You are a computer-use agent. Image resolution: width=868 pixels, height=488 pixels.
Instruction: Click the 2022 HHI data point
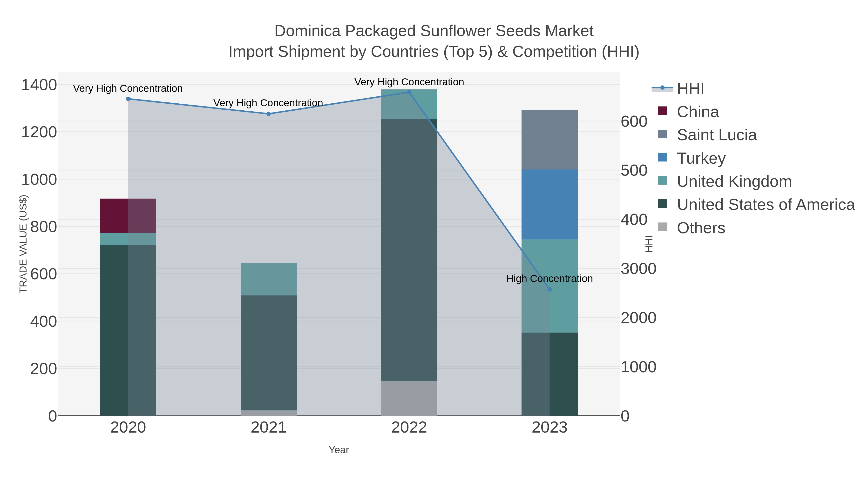pyautogui.click(x=409, y=92)
